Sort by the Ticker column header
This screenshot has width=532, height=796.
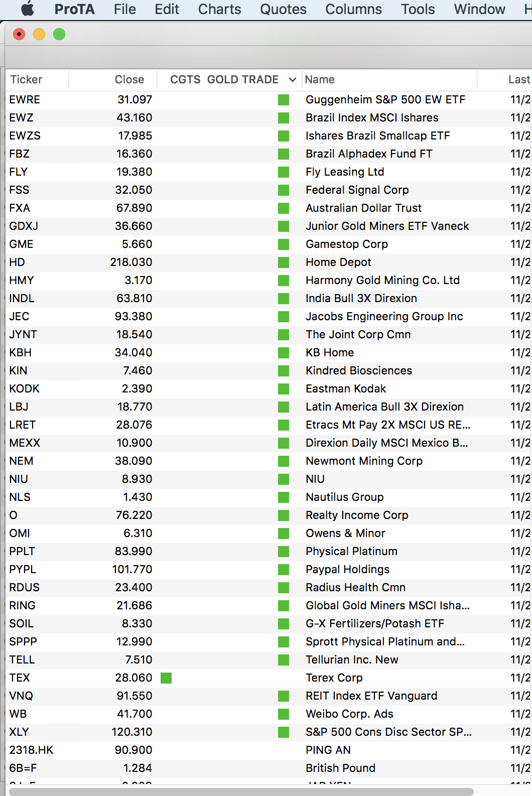tap(27, 80)
